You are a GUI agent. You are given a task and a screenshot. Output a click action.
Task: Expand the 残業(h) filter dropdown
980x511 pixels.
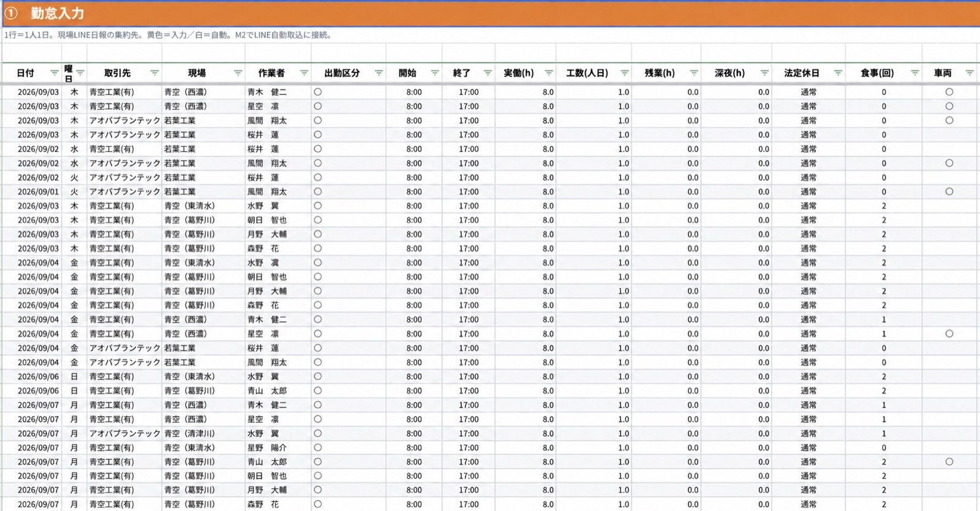(694, 73)
